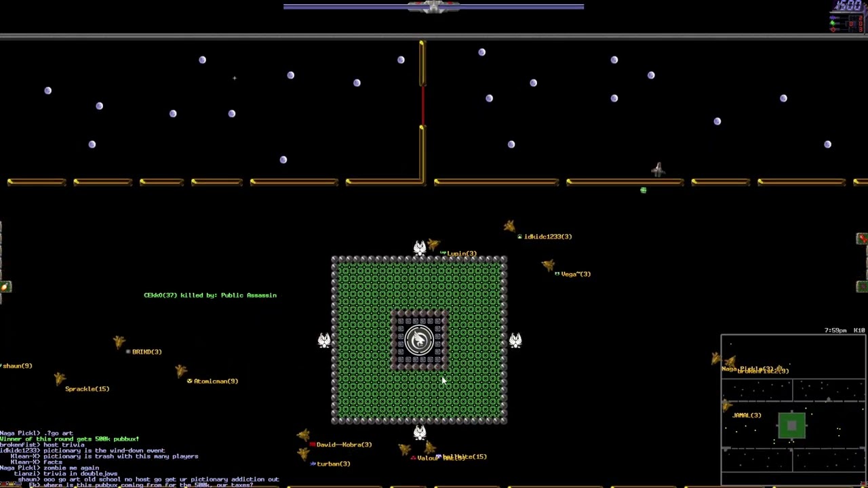Target the gold ship near the BRIKO(3) label

[x=119, y=342]
